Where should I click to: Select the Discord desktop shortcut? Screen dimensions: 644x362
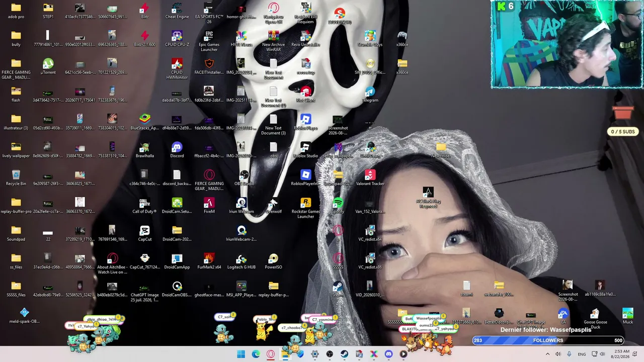(x=177, y=150)
